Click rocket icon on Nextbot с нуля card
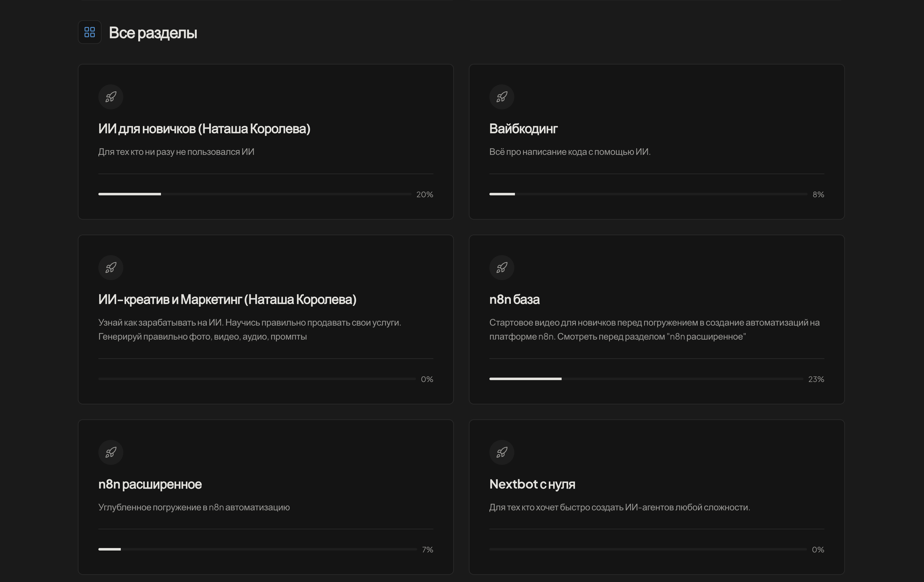 [x=502, y=452]
